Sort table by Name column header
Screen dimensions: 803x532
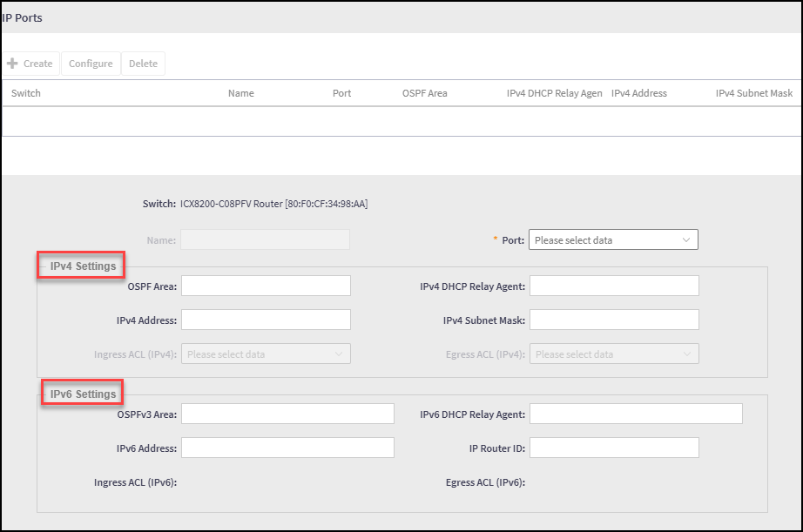point(241,93)
